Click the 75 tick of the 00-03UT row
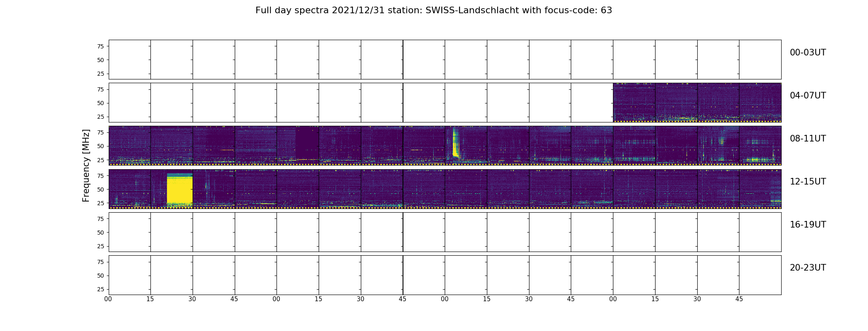The height and width of the screenshot is (331, 868). tap(100, 46)
